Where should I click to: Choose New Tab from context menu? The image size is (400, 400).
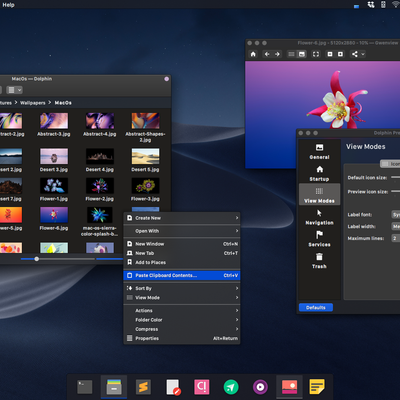(182, 253)
